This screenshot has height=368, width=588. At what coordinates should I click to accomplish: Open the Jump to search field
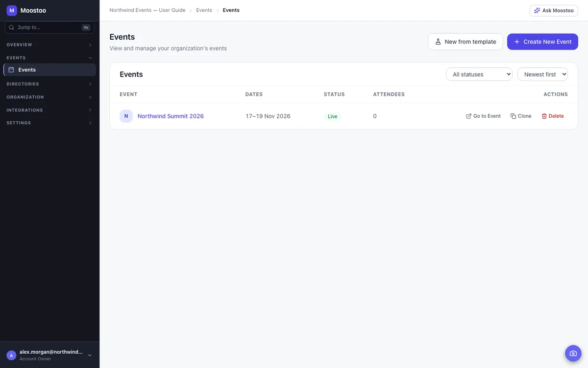[x=49, y=27]
